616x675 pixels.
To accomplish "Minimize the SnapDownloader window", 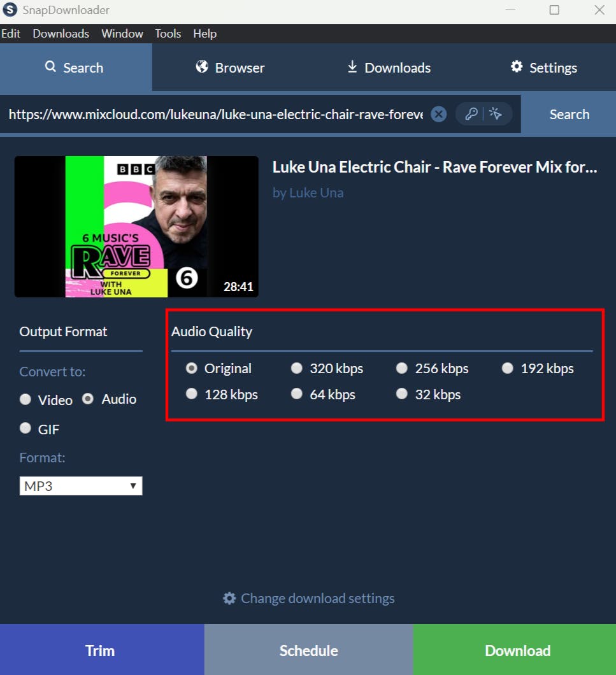I will [x=510, y=10].
